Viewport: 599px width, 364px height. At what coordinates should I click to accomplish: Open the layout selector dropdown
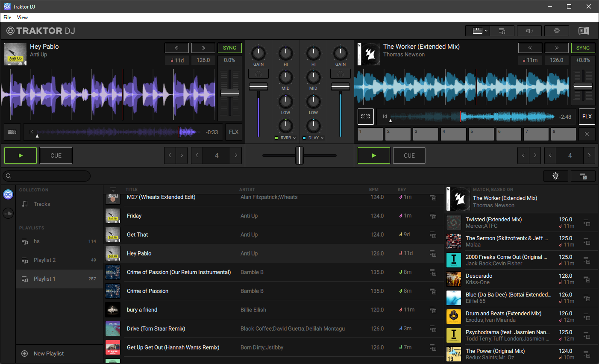[x=478, y=31]
